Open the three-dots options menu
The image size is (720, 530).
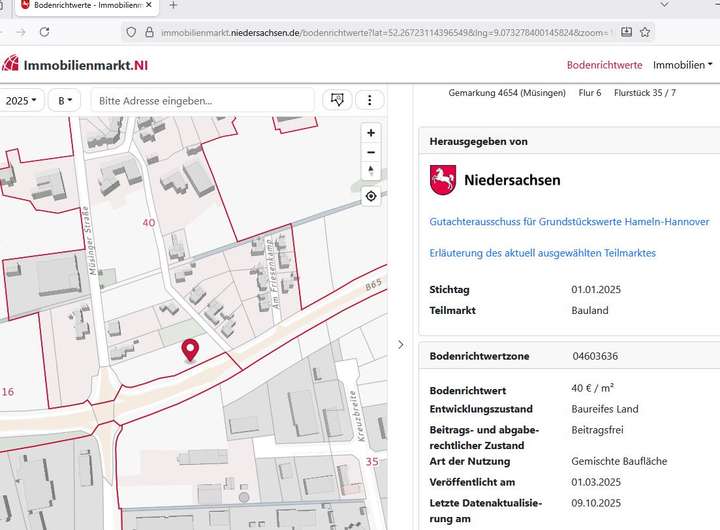(370, 100)
